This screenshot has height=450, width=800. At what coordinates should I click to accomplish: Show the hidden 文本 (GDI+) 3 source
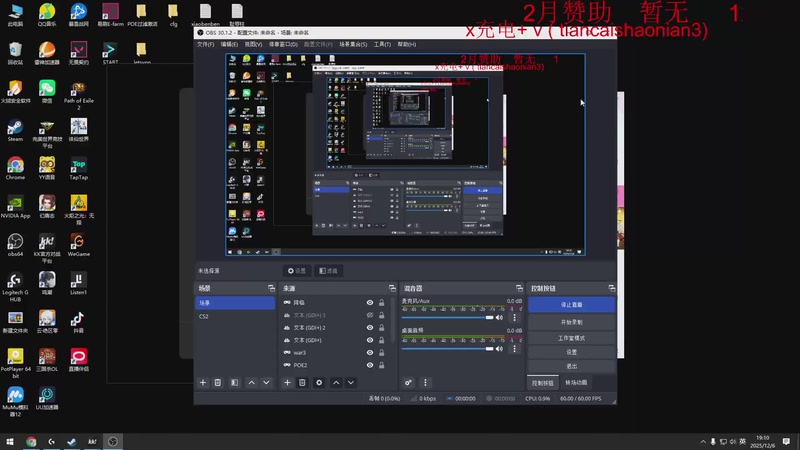click(369, 315)
